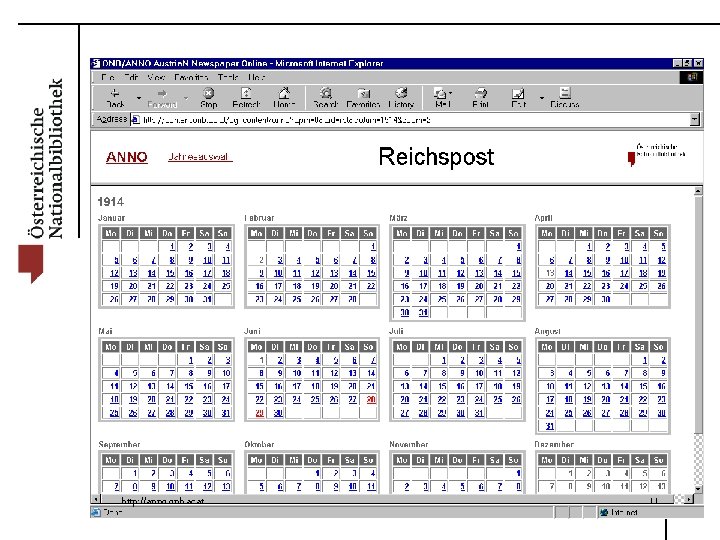Screen dimensions: 720x540
Task: Open the red 28 Juni issue
Action: tap(371, 399)
